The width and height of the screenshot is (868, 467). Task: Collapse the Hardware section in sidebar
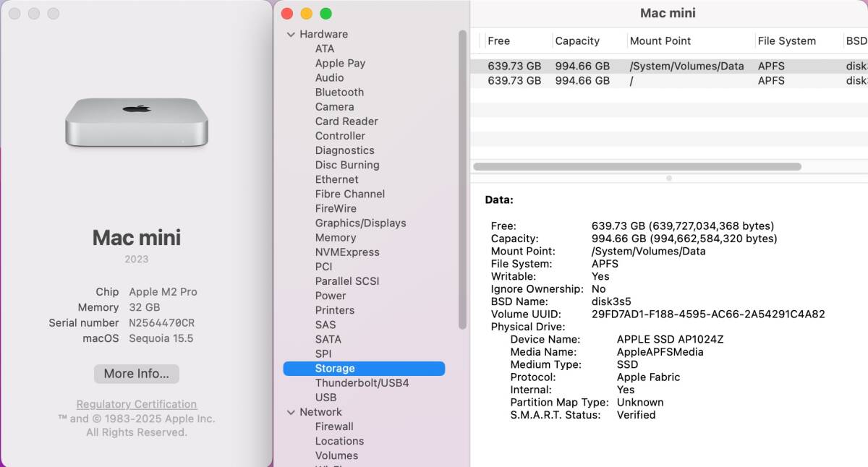[x=291, y=34]
